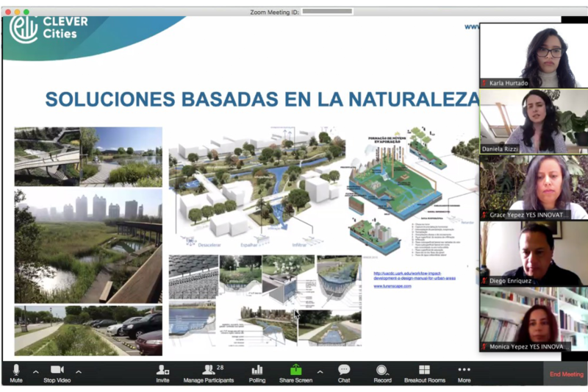This screenshot has height=392, width=588.
Task: Click the urban river aerial rendering
Action: point(257,182)
